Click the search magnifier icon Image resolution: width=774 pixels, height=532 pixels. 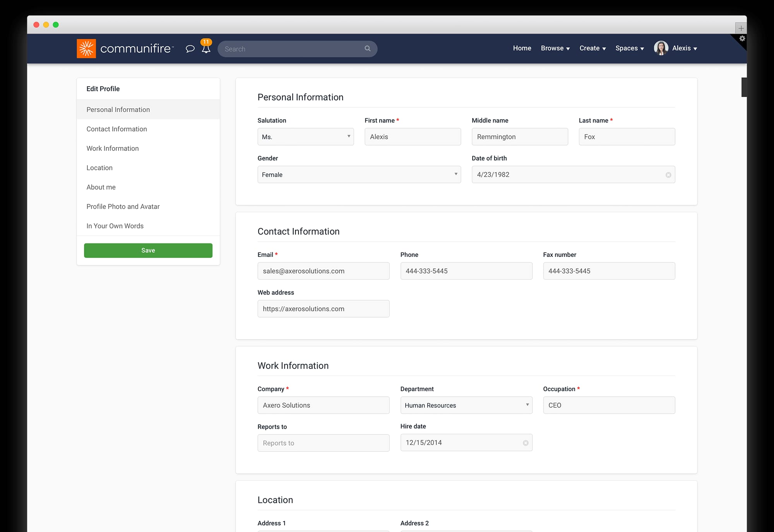tap(367, 49)
